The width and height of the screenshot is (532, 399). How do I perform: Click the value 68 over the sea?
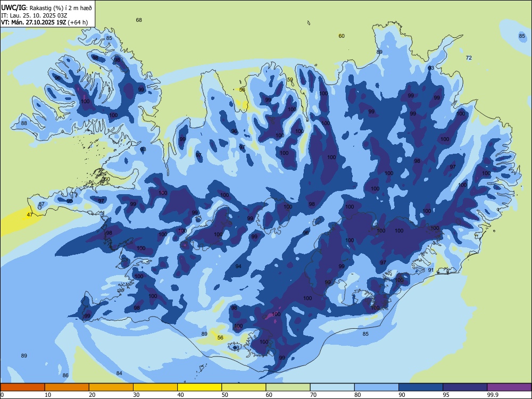pyautogui.click(x=139, y=20)
